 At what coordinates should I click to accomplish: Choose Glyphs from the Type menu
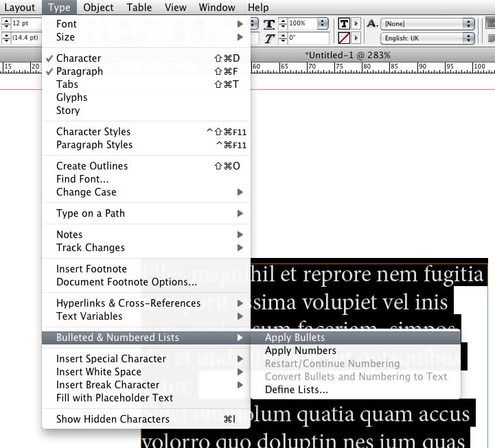tap(146, 97)
